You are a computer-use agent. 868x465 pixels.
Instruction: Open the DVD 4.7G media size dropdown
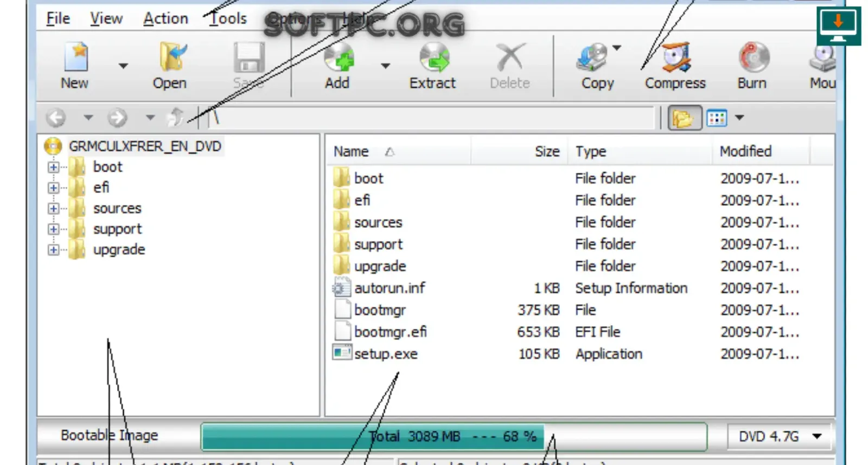[x=778, y=436]
